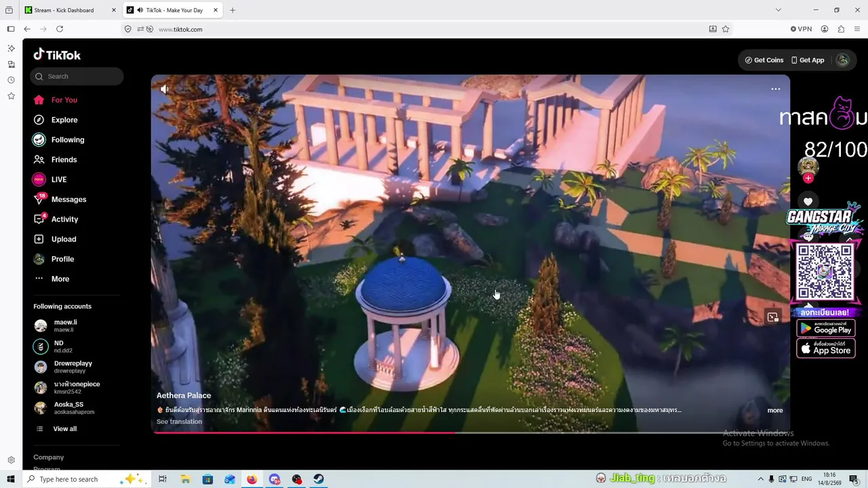
Task: Open the AI sparkle icon in the browser sidebar
Action: (x=11, y=49)
